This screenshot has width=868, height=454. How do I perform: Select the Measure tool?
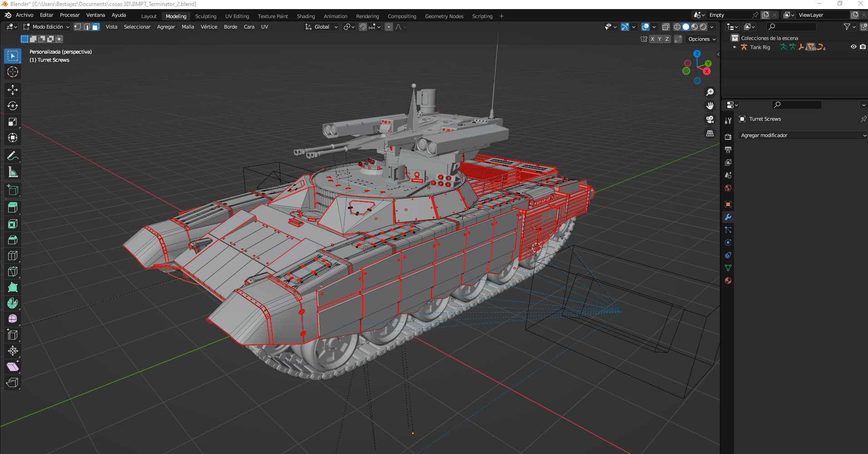point(13,172)
